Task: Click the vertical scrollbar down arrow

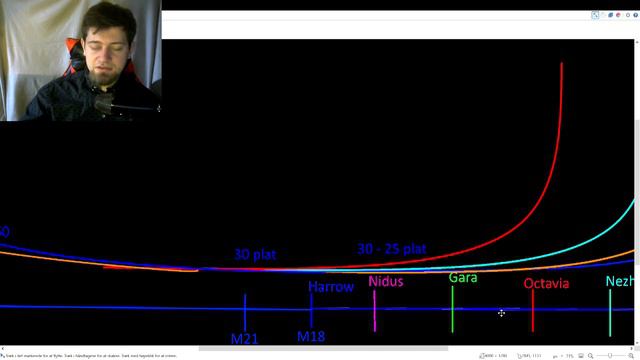Action: click(x=637, y=342)
